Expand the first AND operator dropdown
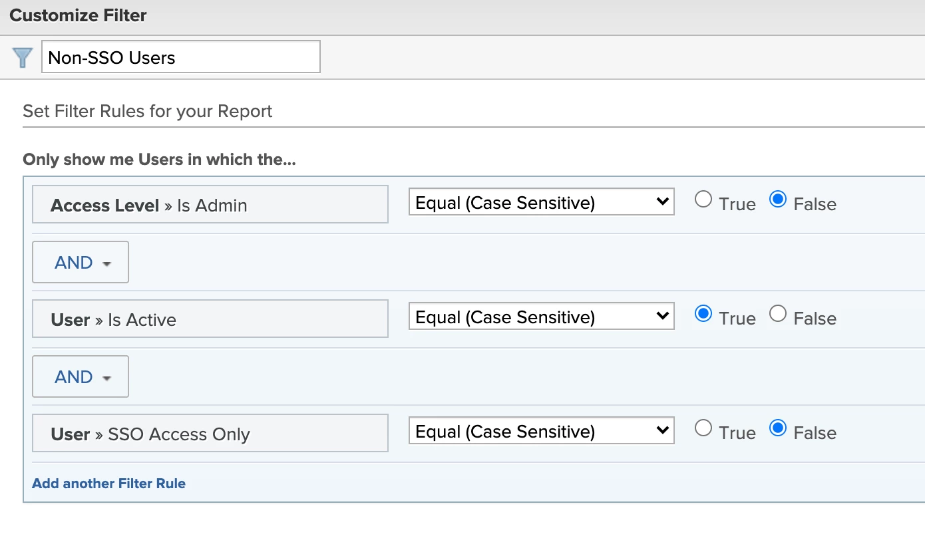This screenshot has height=560, width=925. (x=81, y=262)
